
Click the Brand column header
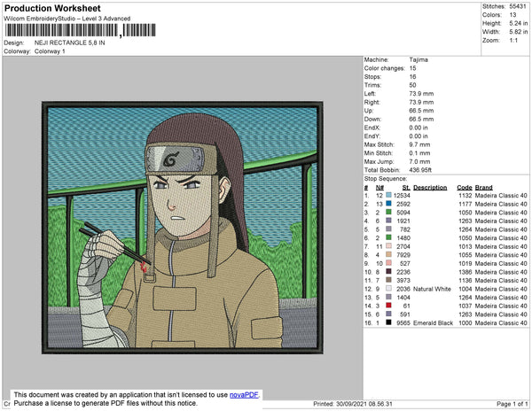(483, 188)
